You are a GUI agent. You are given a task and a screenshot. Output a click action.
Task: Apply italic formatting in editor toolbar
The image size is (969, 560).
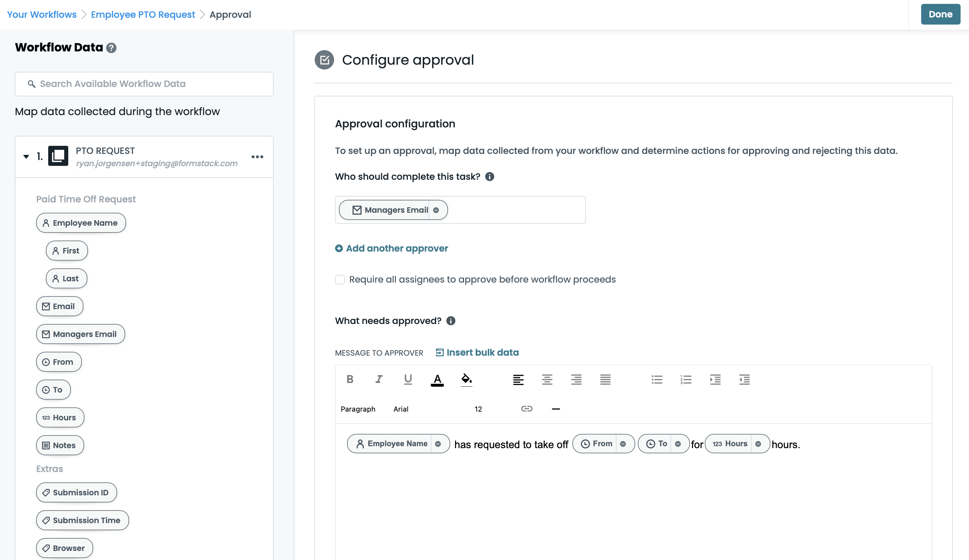click(379, 379)
